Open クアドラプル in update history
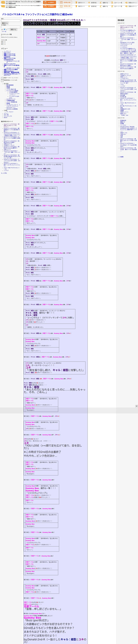 click(x=124, y=46)
